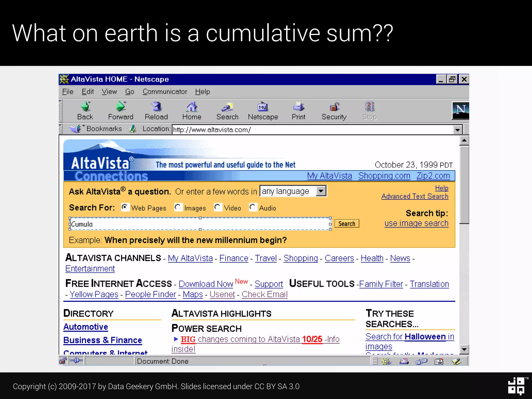Click the yellow Search button
532x399 pixels.
pos(347,224)
